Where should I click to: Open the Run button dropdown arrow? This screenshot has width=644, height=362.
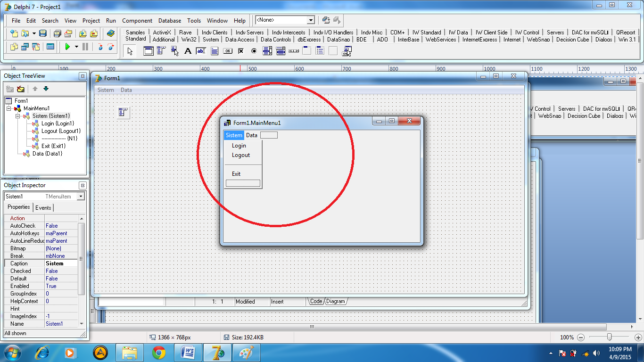76,47
